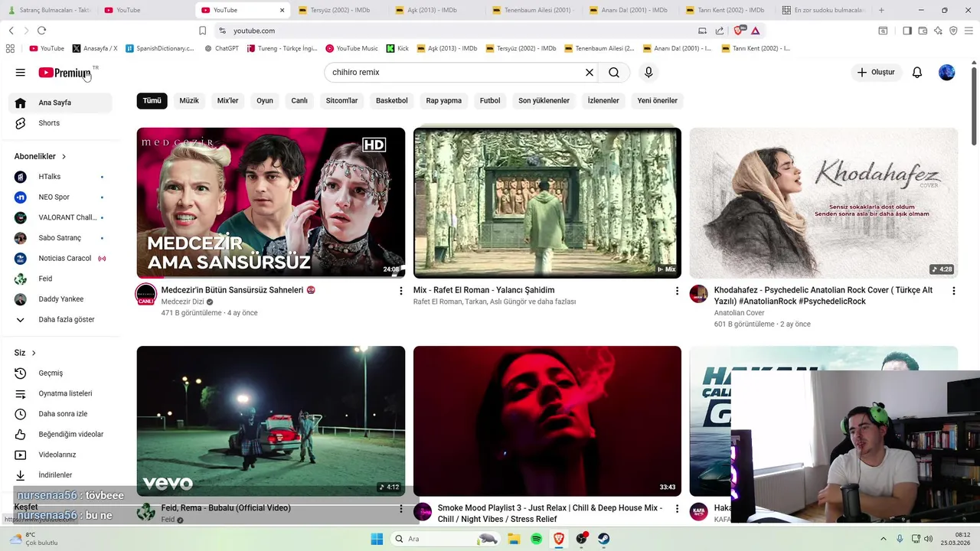
Task: Click the Oluştur create button
Action: tap(876, 72)
